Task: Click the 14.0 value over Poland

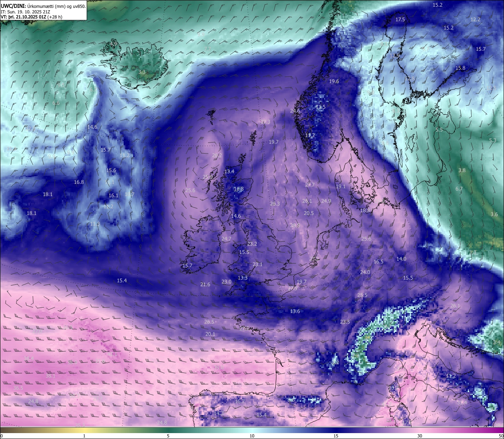Action: tap(401, 259)
